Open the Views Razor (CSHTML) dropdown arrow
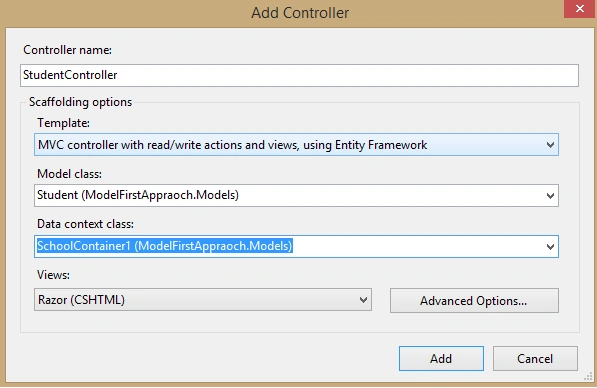Viewport: 597px width, 388px height. pos(363,300)
